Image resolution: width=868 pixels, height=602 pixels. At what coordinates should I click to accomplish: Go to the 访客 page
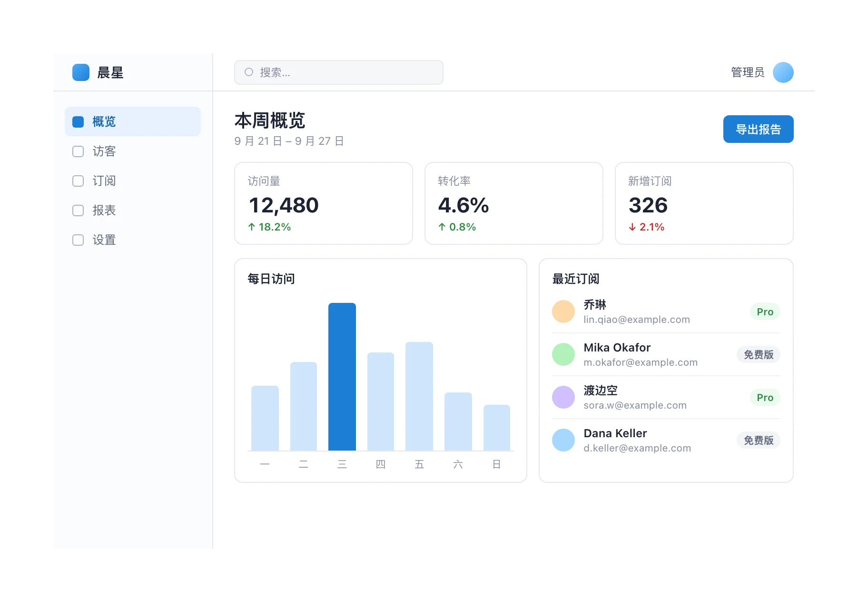coord(133,151)
